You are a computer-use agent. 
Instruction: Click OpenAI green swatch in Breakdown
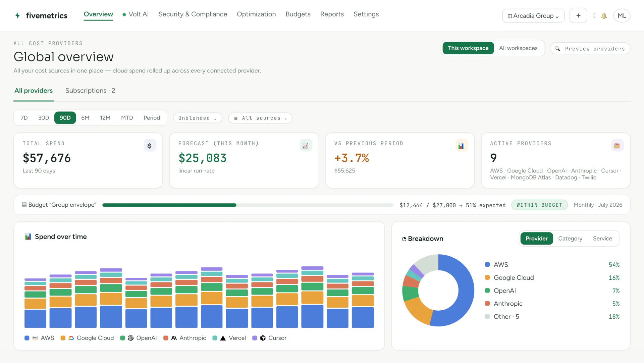(487, 291)
